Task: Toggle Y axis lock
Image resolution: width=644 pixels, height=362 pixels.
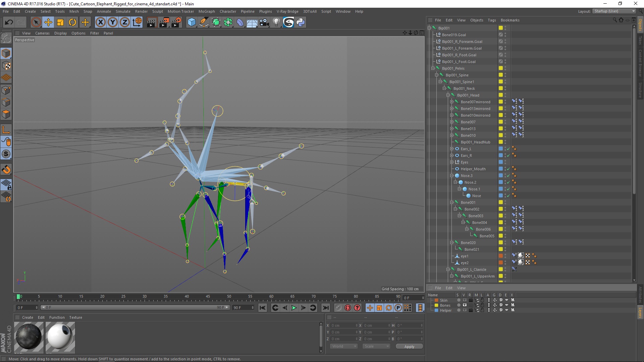Action: click(x=113, y=22)
